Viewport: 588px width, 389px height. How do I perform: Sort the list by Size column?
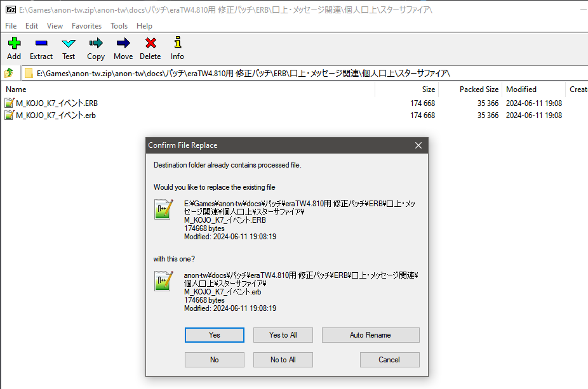click(406, 89)
